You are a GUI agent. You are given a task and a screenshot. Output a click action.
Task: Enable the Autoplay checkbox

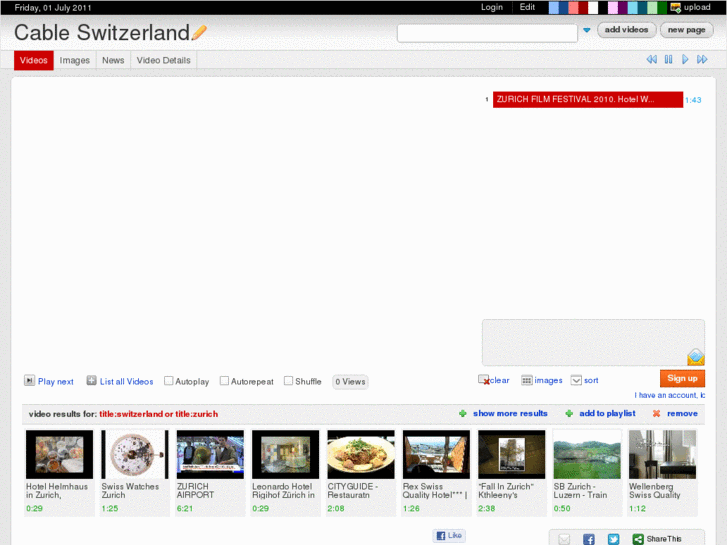(x=169, y=381)
